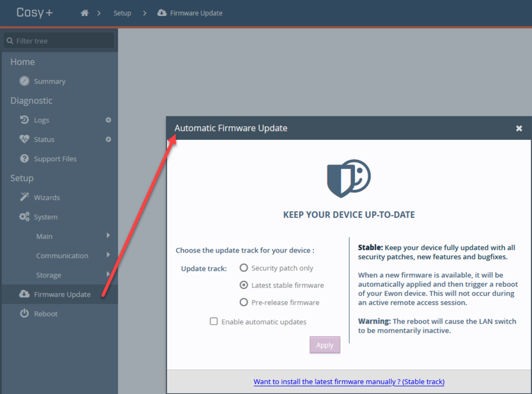Go to Setup in breadcrumb
Viewport: 532px width, 394px height.
[x=122, y=13]
